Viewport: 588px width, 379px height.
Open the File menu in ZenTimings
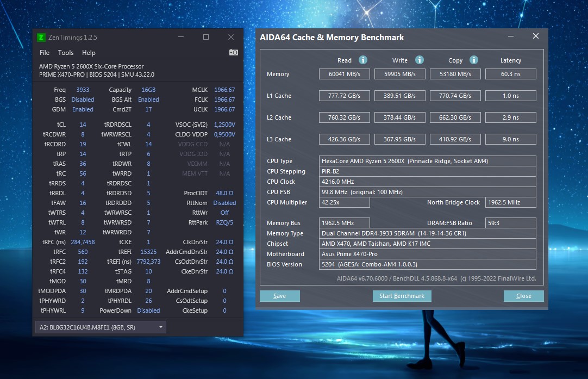point(45,53)
